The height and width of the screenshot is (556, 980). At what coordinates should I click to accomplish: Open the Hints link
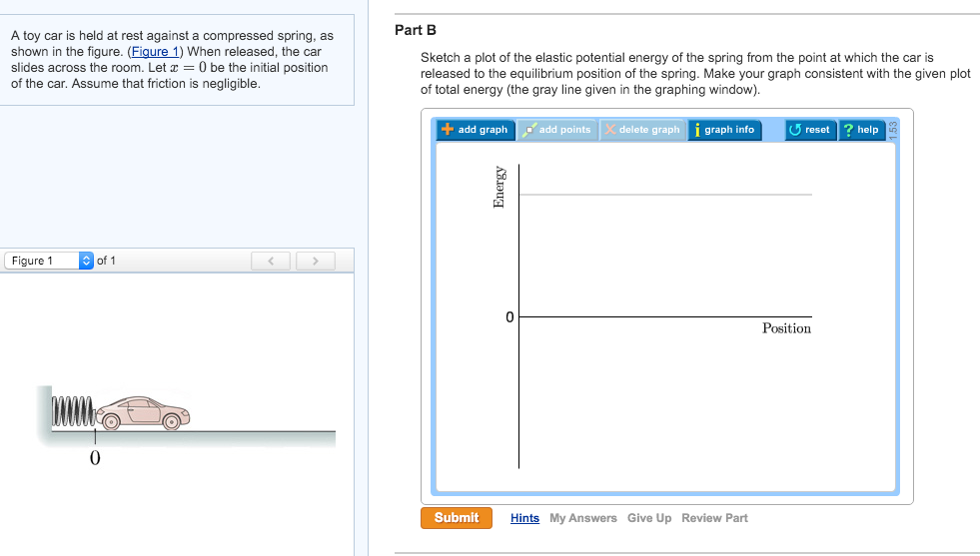[524, 518]
